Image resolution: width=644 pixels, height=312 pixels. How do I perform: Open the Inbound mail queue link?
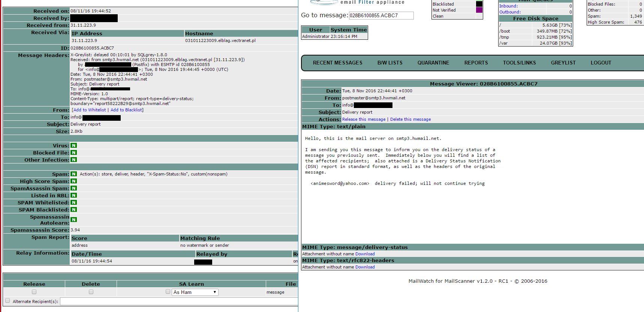click(x=508, y=6)
